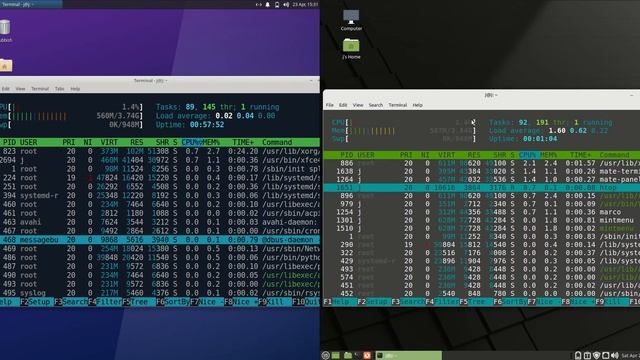Select the mate-panel process row
Viewport: 640px width, 360px height.
(482, 180)
